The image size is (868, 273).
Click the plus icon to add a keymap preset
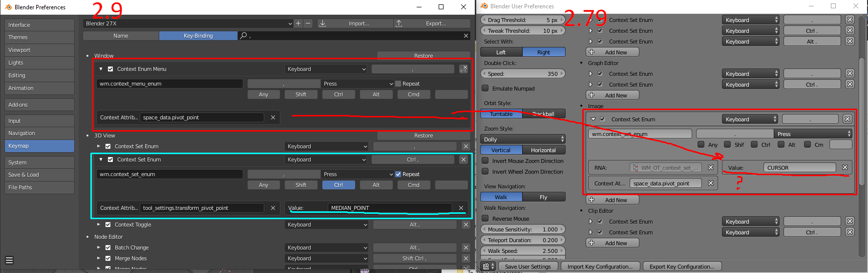click(x=298, y=23)
